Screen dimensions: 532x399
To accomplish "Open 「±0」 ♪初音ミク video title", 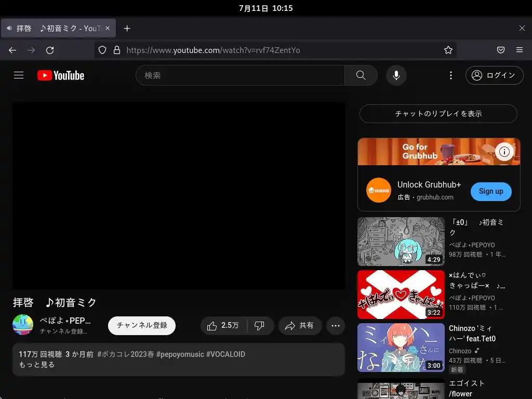I will (476, 228).
